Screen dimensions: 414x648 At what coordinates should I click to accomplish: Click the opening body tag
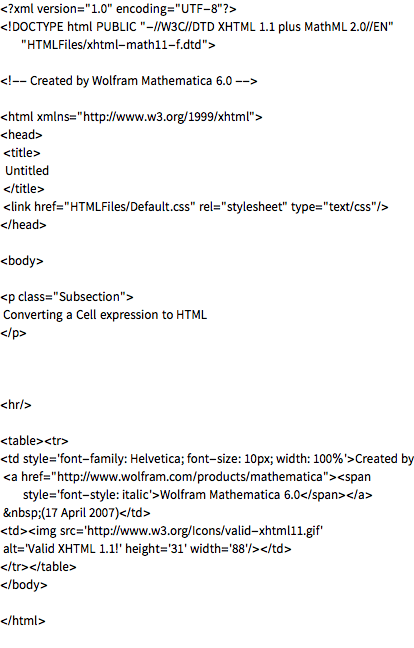click(x=22, y=261)
